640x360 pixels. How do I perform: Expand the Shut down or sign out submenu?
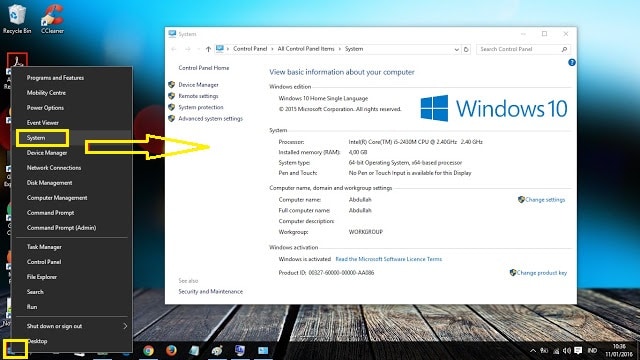pyautogui.click(x=125, y=326)
